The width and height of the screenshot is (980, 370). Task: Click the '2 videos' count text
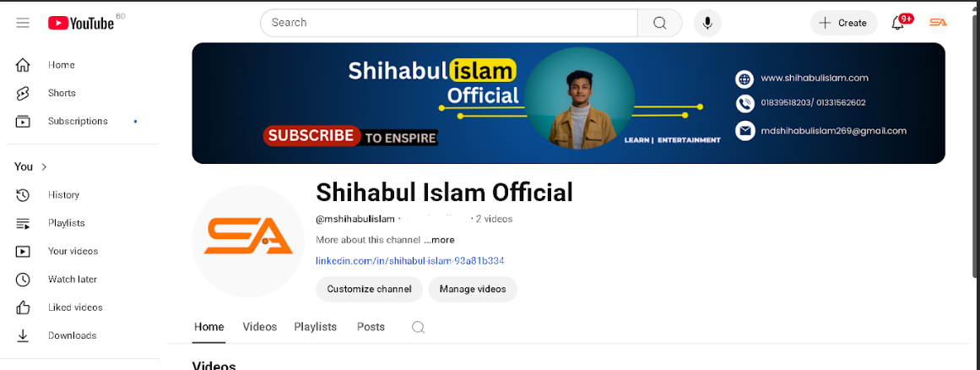point(495,220)
